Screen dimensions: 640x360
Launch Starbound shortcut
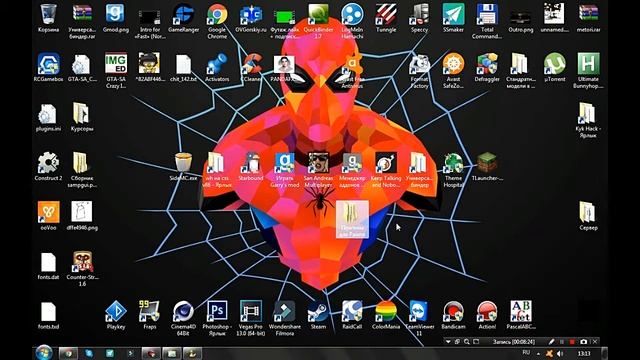click(x=251, y=167)
